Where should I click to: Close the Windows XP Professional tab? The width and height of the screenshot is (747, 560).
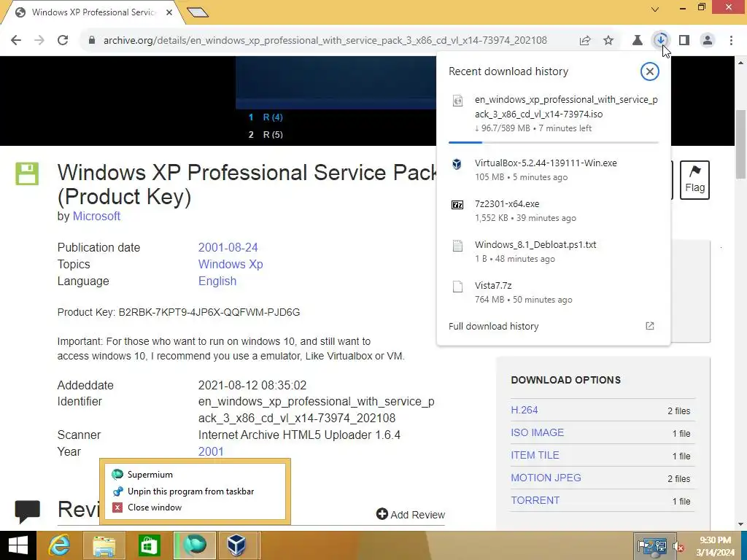tap(169, 12)
